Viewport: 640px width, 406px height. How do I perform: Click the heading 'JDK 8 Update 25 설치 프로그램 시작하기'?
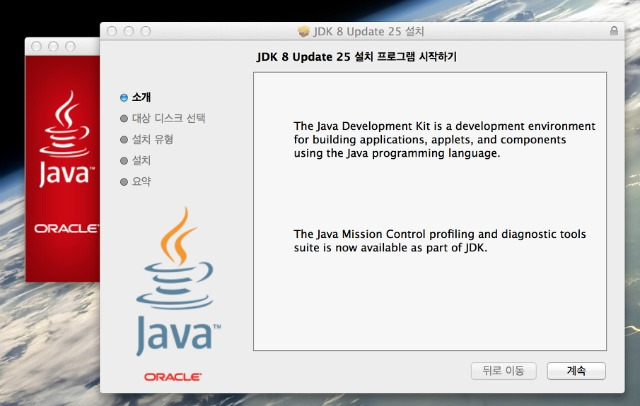point(356,57)
